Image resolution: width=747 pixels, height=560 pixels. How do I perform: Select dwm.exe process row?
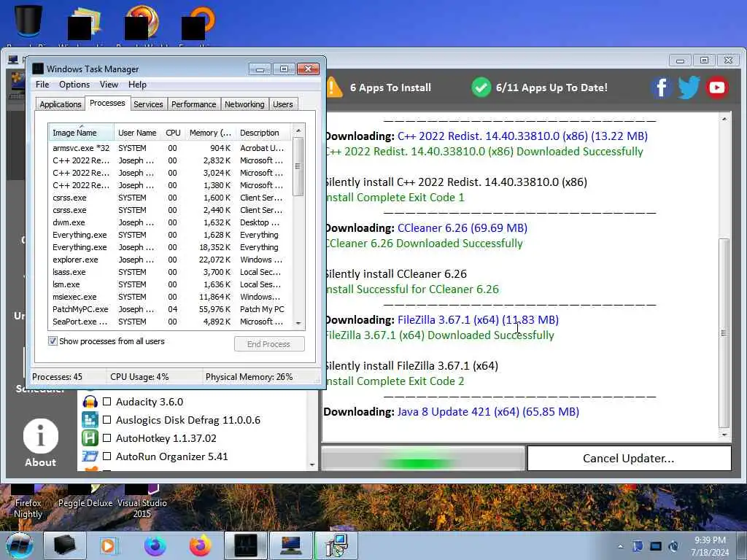pos(170,222)
